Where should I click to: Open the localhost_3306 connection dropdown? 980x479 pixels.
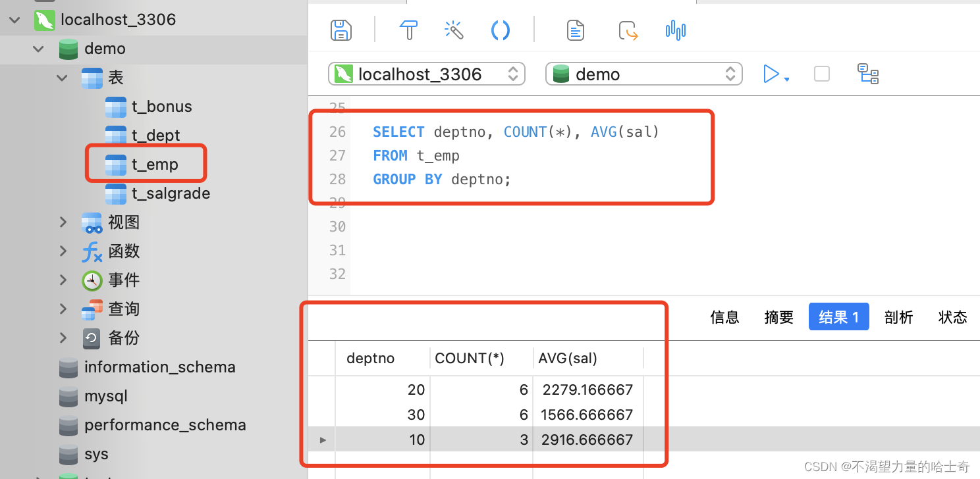tap(426, 74)
